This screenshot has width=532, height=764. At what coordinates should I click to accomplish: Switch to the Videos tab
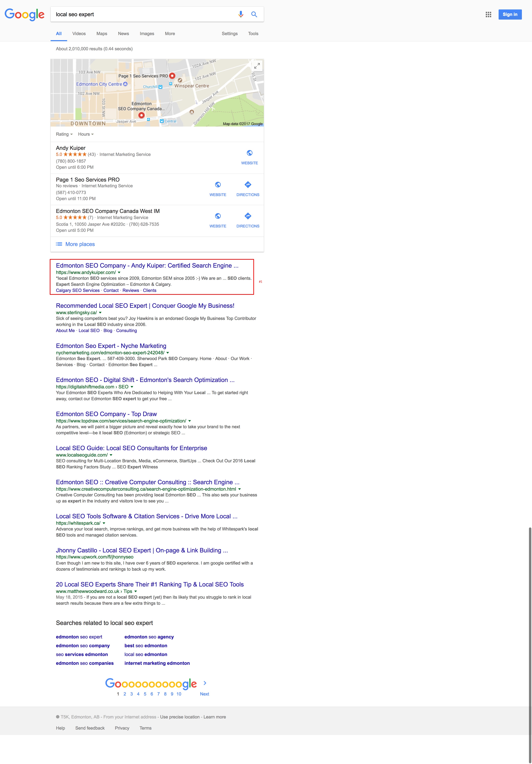(79, 34)
